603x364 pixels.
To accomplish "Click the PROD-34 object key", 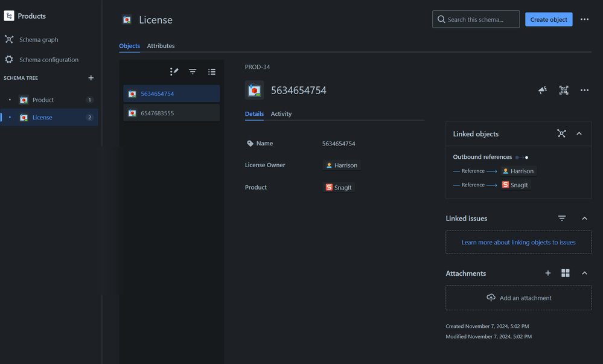I will (257, 67).
